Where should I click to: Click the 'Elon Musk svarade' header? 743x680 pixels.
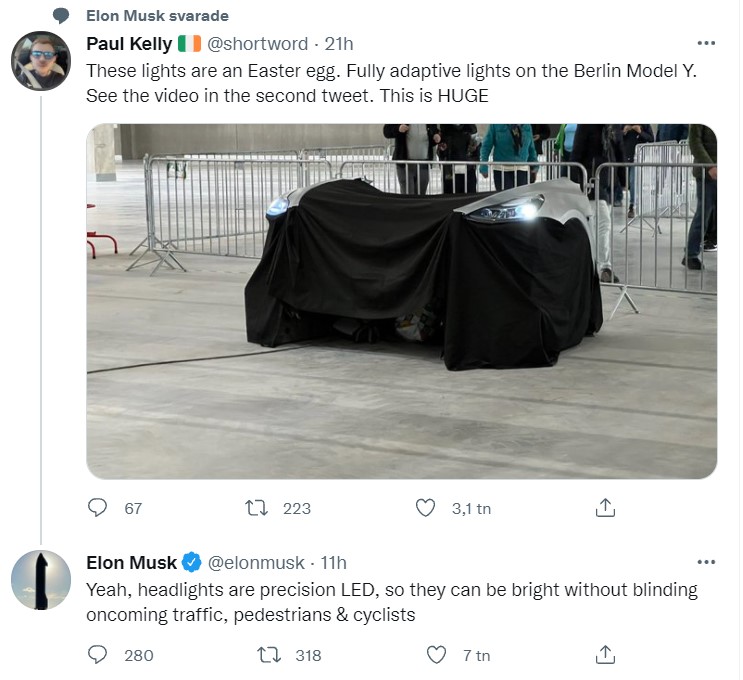[157, 16]
